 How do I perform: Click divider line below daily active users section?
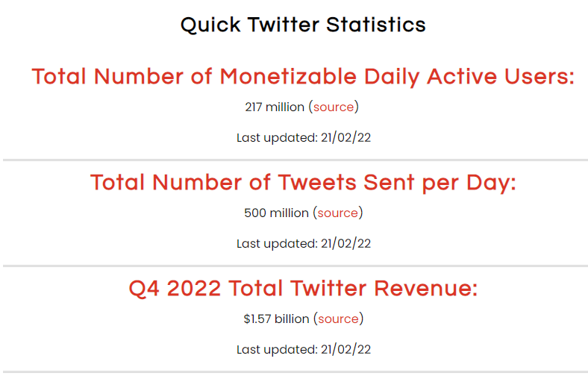295,160
